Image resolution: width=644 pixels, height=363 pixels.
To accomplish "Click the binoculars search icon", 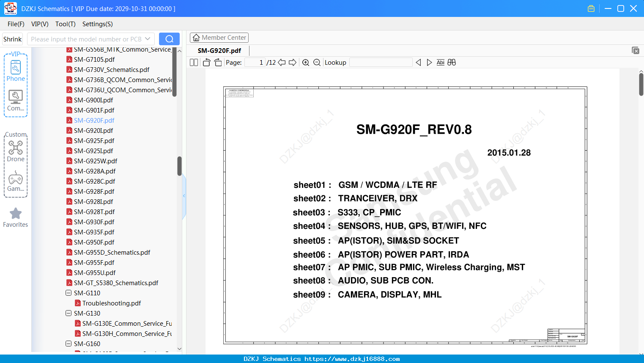I will [452, 63].
